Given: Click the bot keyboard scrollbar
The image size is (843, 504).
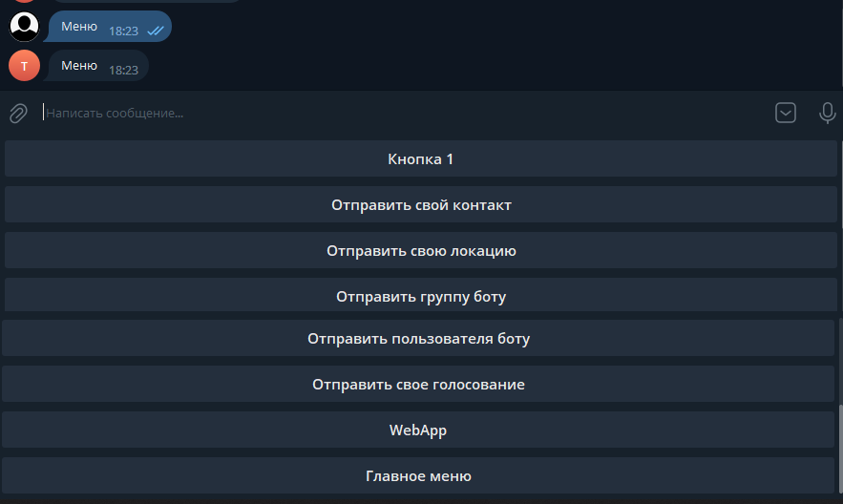Looking at the screenshot, I should [840, 450].
